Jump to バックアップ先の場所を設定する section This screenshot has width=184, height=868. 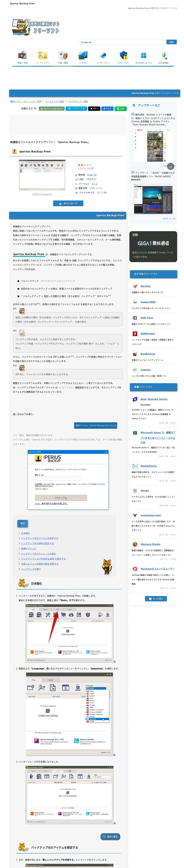(x=38, y=543)
